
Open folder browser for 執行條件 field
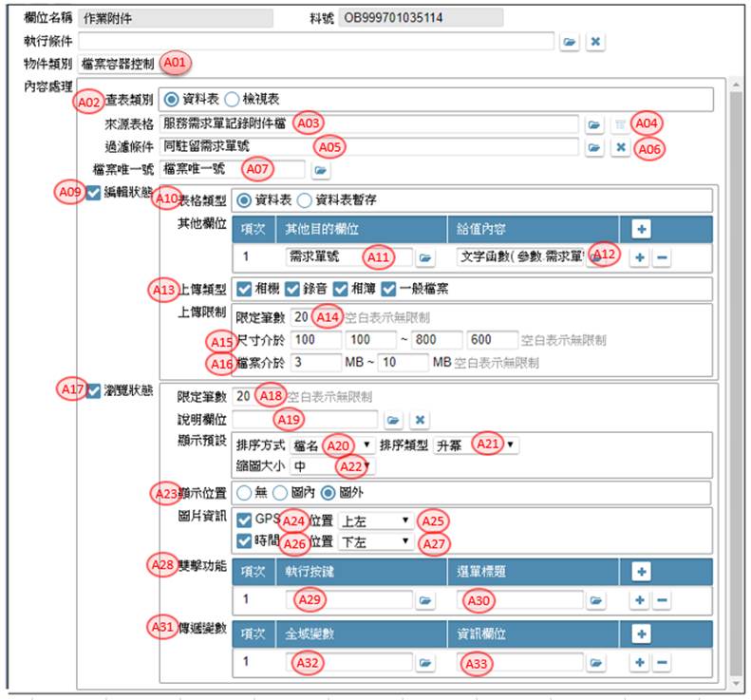(570, 42)
